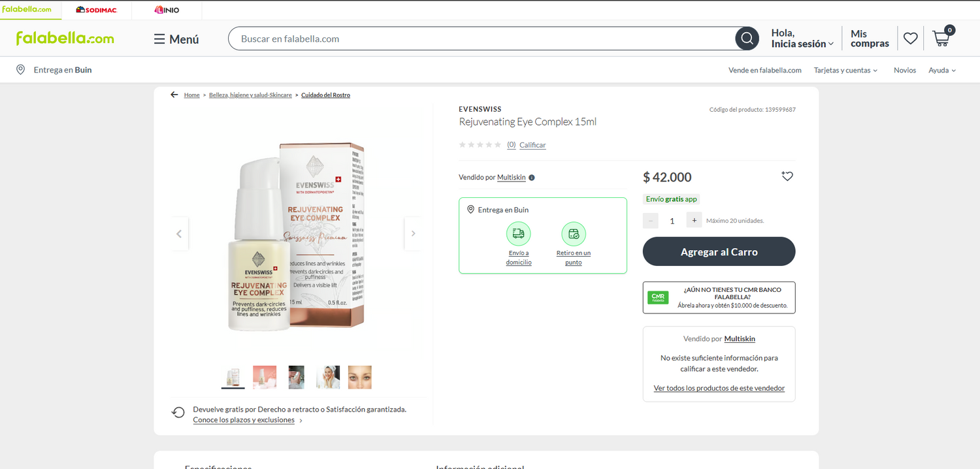Click the search magnifier icon
Viewport: 980px width, 469px height.
click(747, 39)
